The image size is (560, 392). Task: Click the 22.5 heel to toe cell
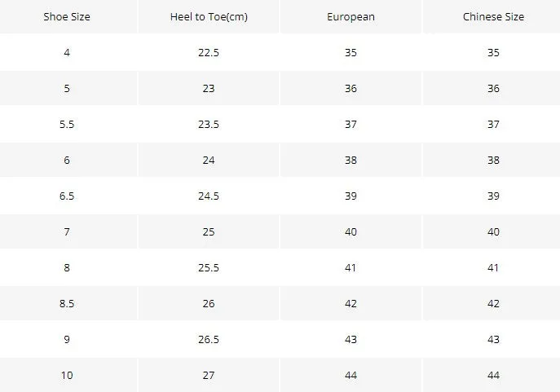click(x=209, y=52)
